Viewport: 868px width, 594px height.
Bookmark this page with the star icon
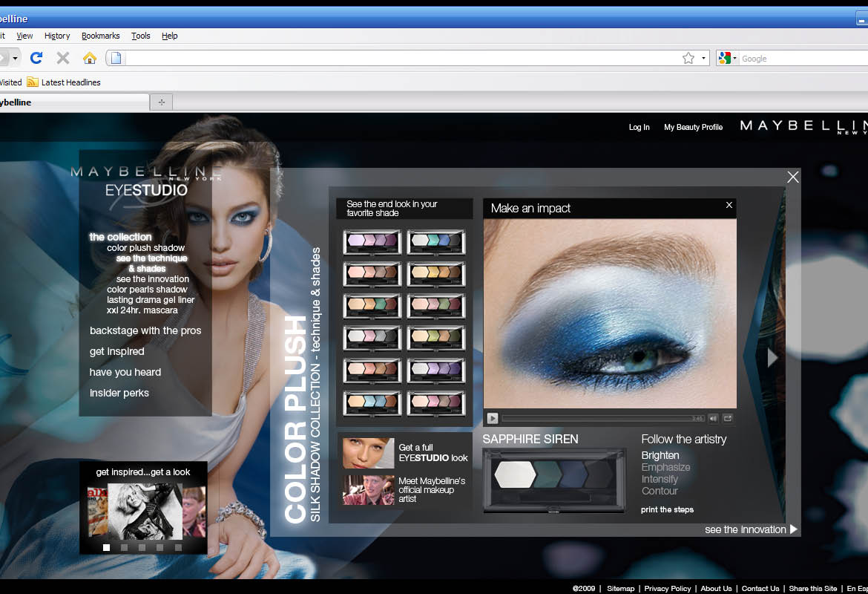click(688, 58)
